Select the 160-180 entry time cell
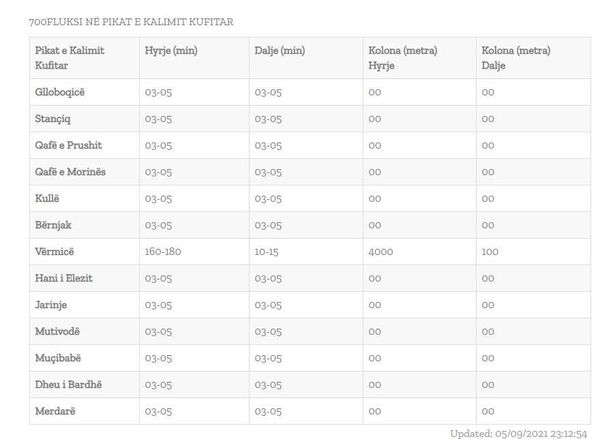The height and width of the screenshot is (439, 600). point(163,252)
